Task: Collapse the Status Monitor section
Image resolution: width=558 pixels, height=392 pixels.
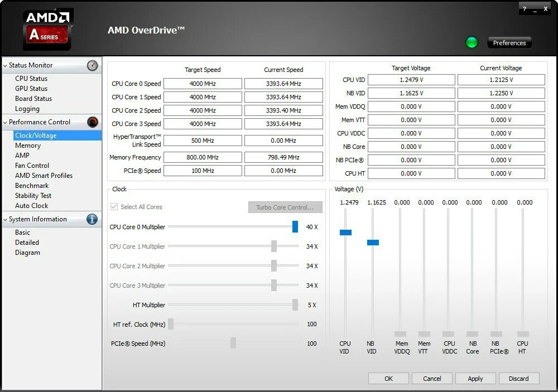Action: [x=5, y=65]
